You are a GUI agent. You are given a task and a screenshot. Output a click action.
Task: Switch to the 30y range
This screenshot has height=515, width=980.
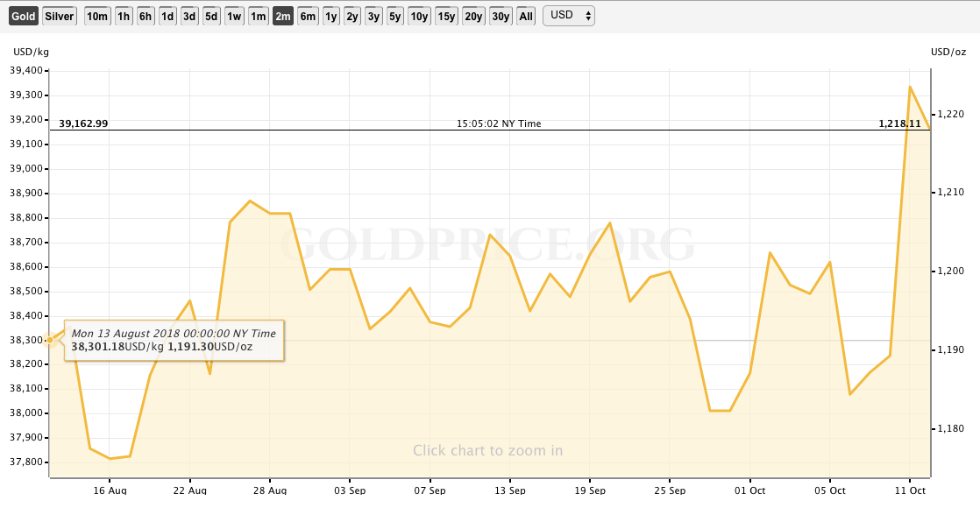pos(501,16)
